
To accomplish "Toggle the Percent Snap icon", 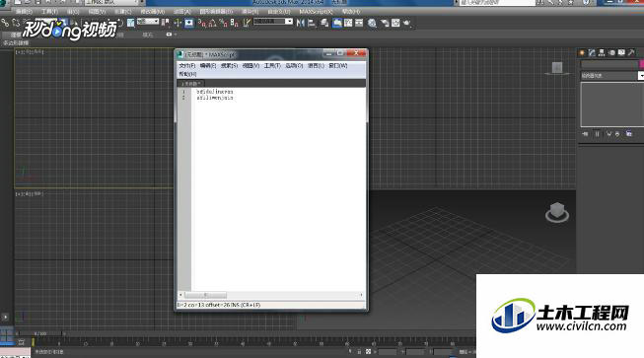I will [x=224, y=23].
